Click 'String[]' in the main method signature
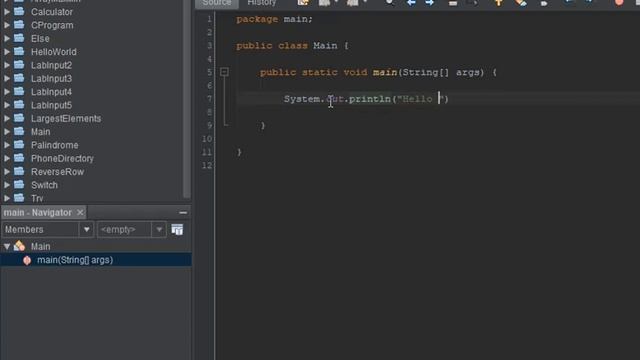 (x=425, y=72)
